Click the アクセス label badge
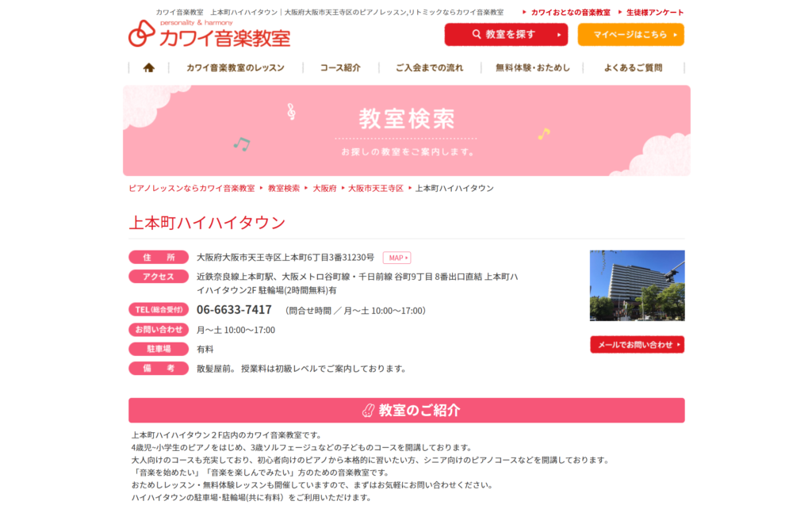Image resolution: width=812 pixels, height=505 pixels. (159, 277)
